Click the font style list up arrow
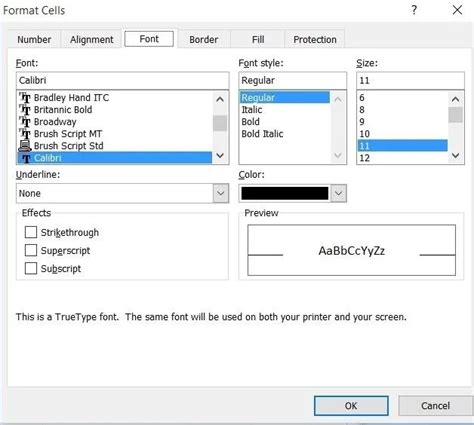This screenshot has height=425, width=474. (338, 99)
